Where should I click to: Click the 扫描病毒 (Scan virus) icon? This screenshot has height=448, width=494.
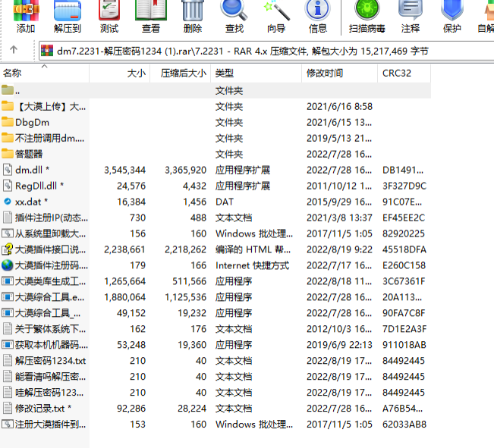(x=367, y=9)
